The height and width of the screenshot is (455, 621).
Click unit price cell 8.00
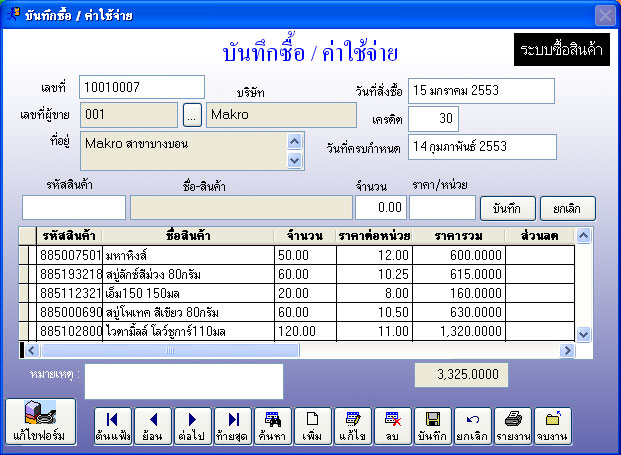(374, 293)
